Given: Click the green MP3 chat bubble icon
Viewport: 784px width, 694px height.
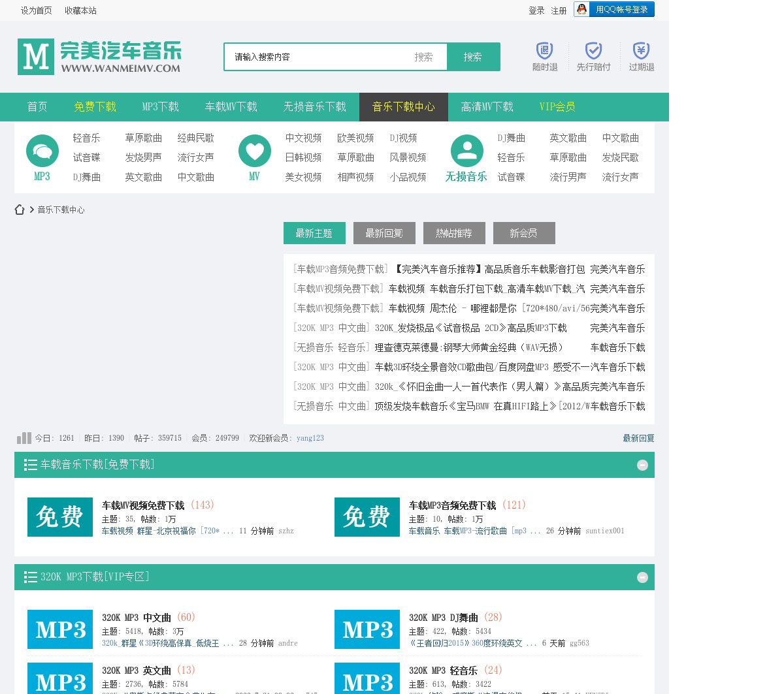Looking at the screenshot, I should pyautogui.click(x=42, y=151).
